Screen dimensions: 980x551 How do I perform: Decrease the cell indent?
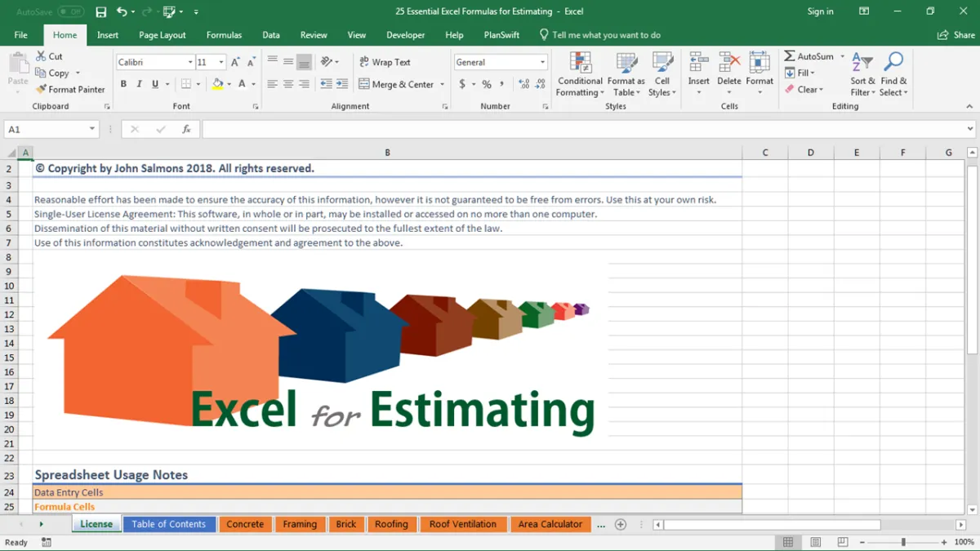(326, 84)
